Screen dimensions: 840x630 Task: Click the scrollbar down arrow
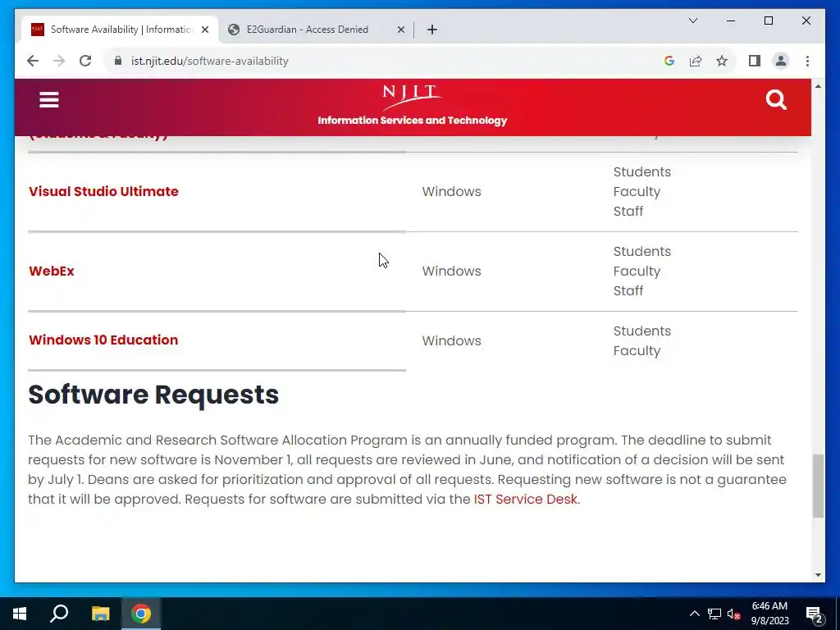coord(818,575)
